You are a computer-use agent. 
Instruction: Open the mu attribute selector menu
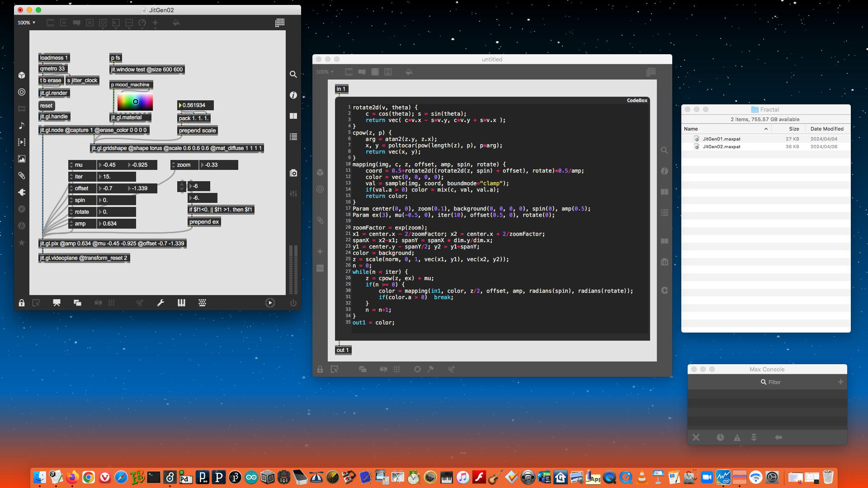(71, 165)
